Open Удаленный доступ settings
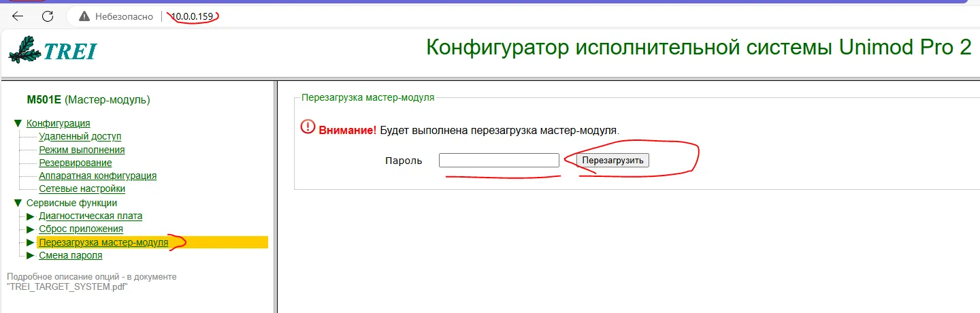Image resolution: width=980 pixels, height=313 pixels. point(80,136)
